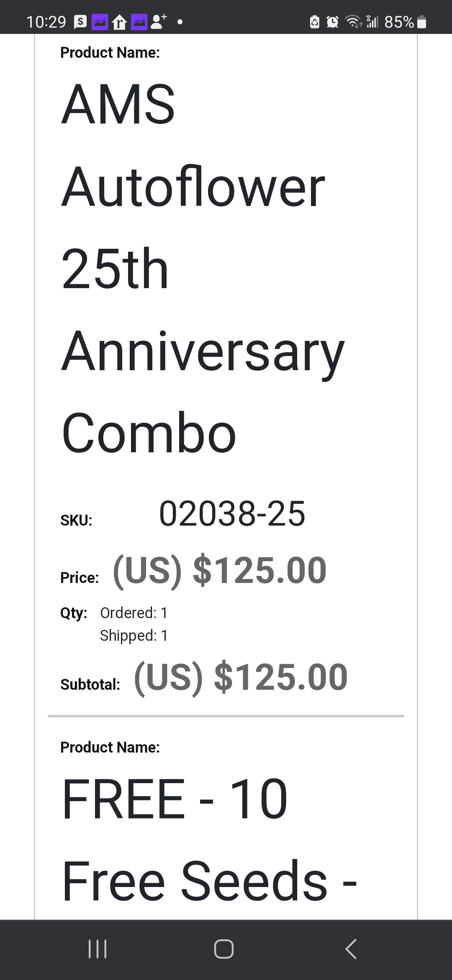Screen dimensions: 452x980
Task: Open the recent apps navigation button
Action: pos(98,949)
